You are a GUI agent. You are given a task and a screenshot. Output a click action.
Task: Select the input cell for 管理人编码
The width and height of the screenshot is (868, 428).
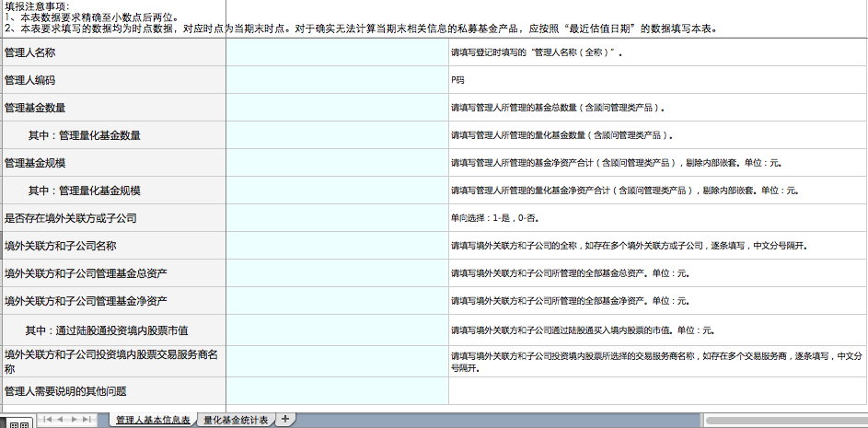pos(336,80)
